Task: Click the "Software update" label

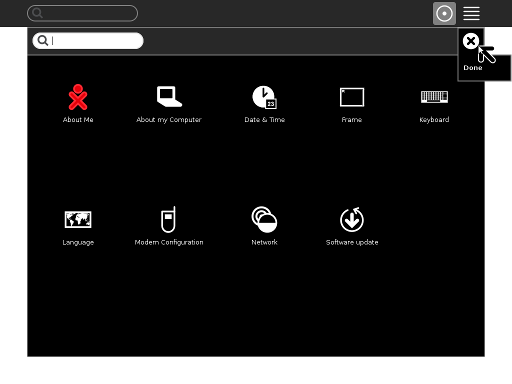Action: click(x=352, y=243)
